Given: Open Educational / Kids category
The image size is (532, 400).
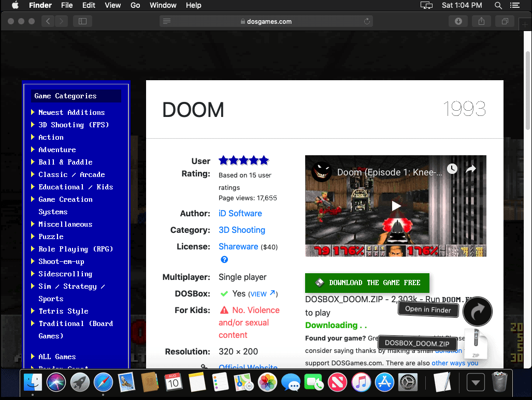Looking at the screenshot, I should click(x=75, y=187).
